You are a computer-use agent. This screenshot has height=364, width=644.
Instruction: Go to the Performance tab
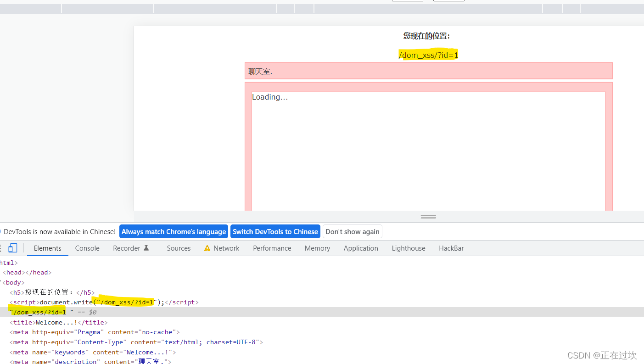272,248
